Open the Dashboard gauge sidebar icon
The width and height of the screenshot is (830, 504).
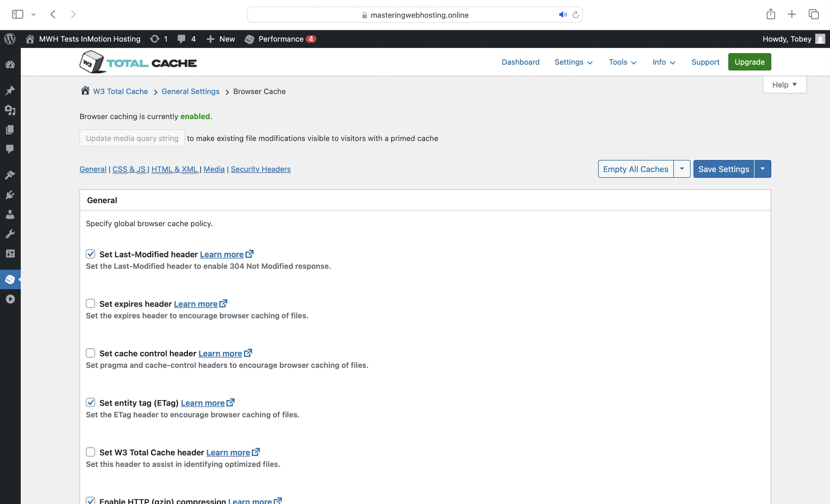(10, 65)
